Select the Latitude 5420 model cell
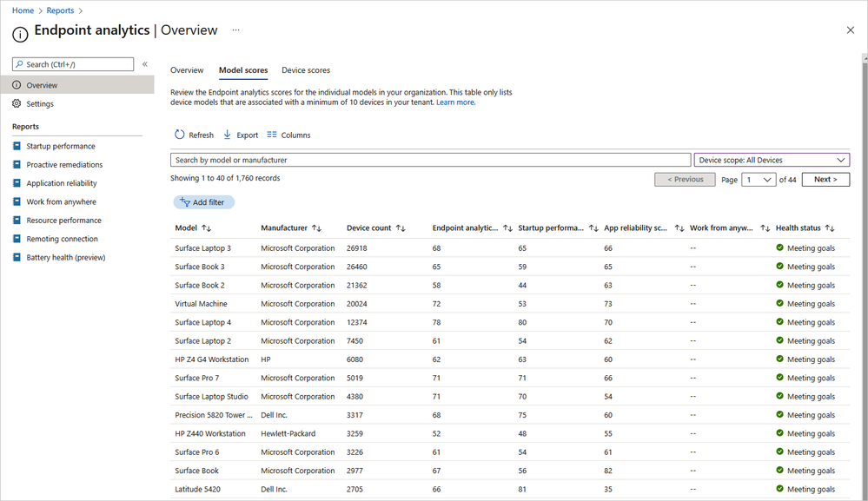 pyautogui.click(x=197, y=489)
